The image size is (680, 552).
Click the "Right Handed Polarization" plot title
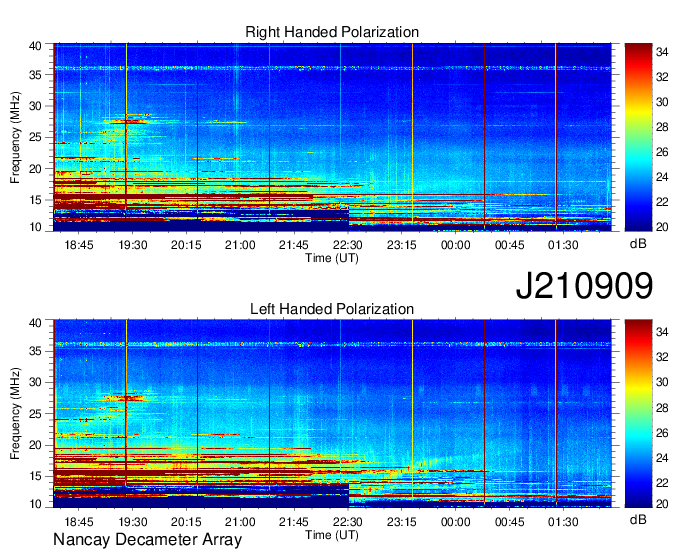pyautogui.click(x=332, y=32)
